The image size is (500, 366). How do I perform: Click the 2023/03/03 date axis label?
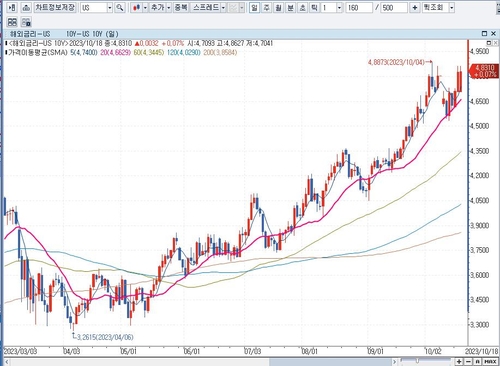point(20,351)
